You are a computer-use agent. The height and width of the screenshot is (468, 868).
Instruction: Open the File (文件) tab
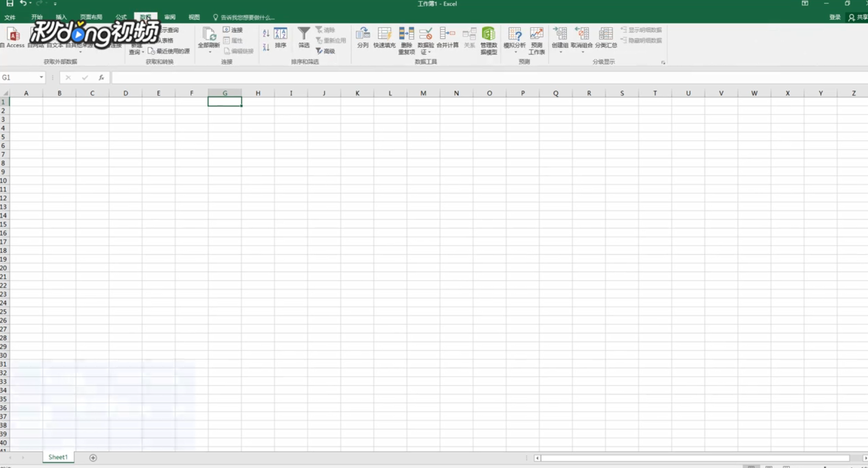(x=10, y=17)
